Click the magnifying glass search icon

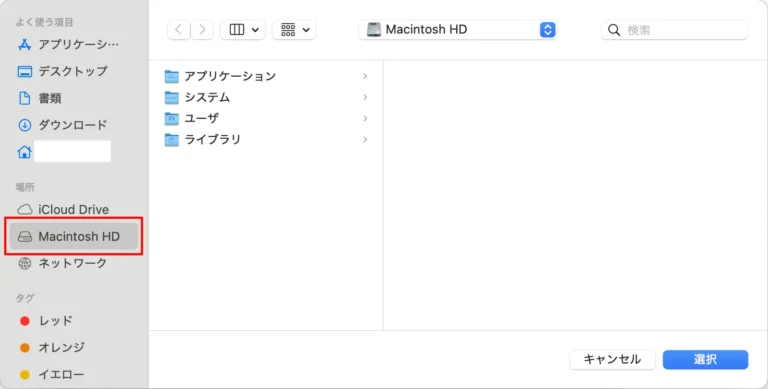[614, 30]
